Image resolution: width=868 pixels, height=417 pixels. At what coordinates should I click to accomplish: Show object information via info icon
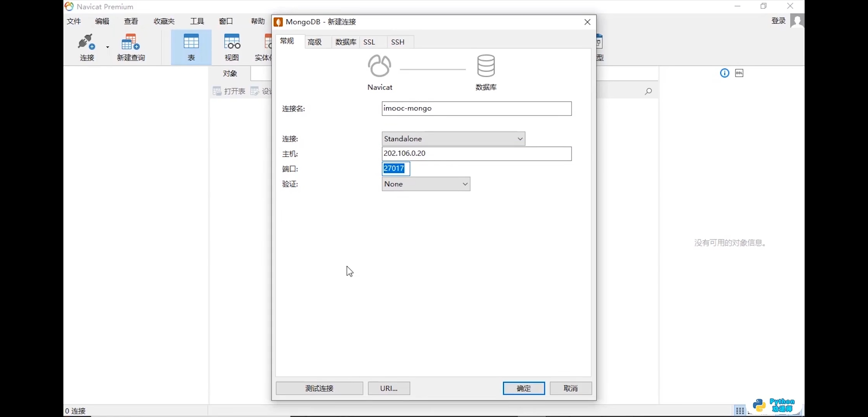724,73
